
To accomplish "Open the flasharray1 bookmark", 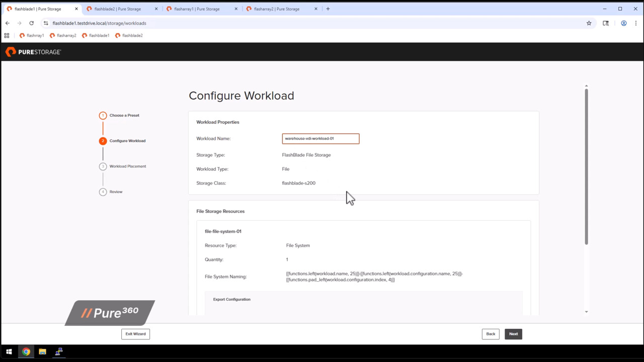I will tap(32, 36).
